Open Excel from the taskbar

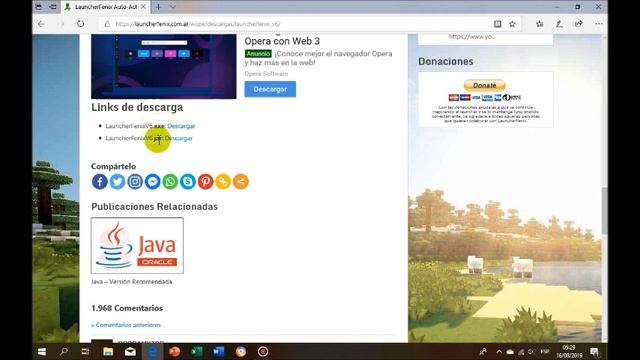click(197, 351)
